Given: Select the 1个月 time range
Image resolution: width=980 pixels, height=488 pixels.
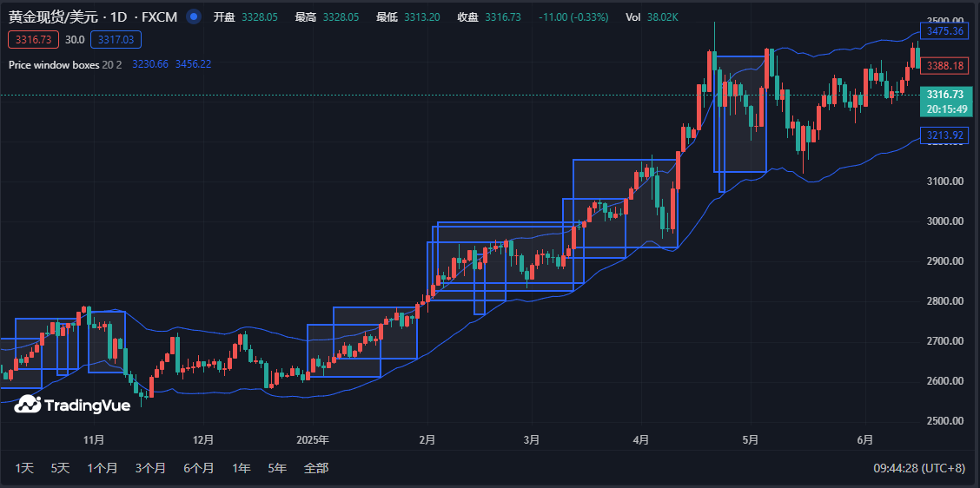Looking at the screenshot, I should (x=102, y=468).
